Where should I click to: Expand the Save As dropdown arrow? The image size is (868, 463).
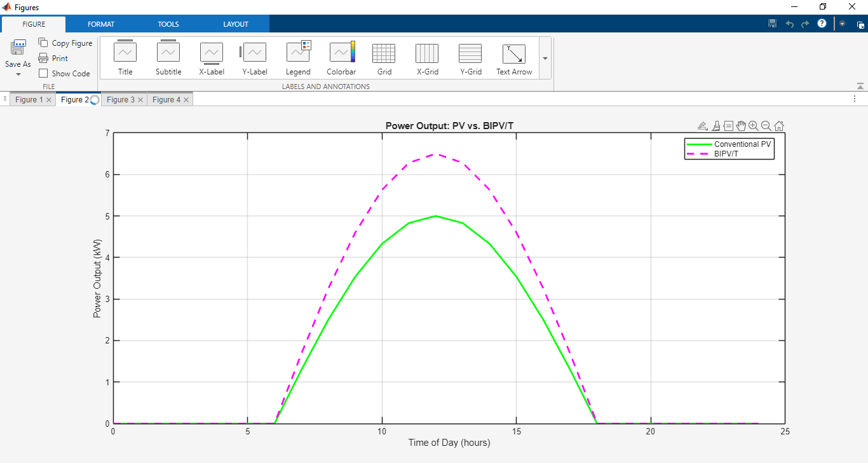click(x=18, y=74)
